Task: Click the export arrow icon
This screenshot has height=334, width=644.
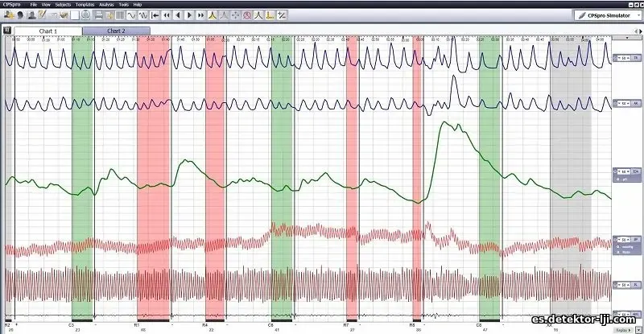Action: pos(109,15)
